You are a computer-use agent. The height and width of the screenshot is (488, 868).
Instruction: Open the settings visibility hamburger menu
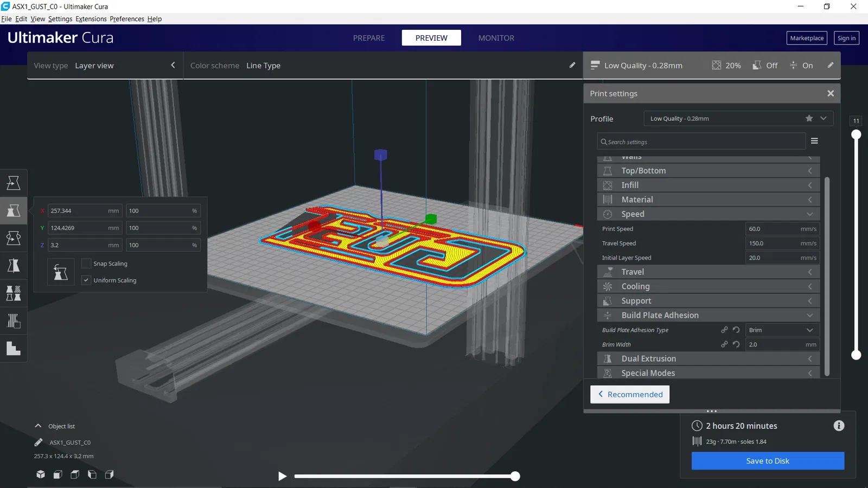pos(814,141)
